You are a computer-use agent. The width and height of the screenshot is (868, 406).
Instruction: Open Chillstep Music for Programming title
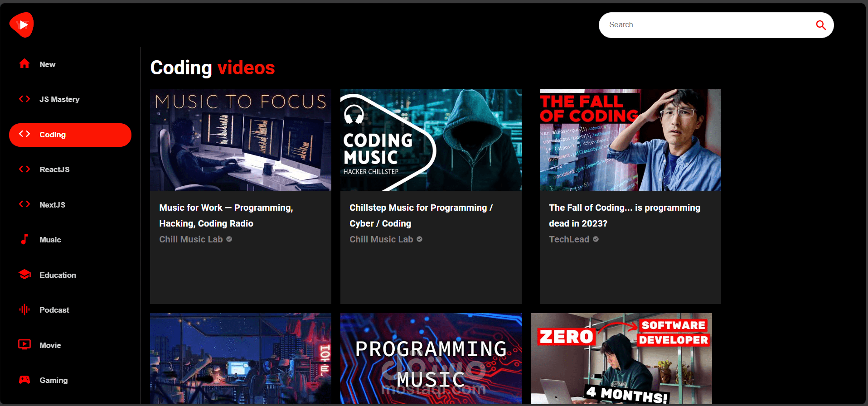point(421,215)
